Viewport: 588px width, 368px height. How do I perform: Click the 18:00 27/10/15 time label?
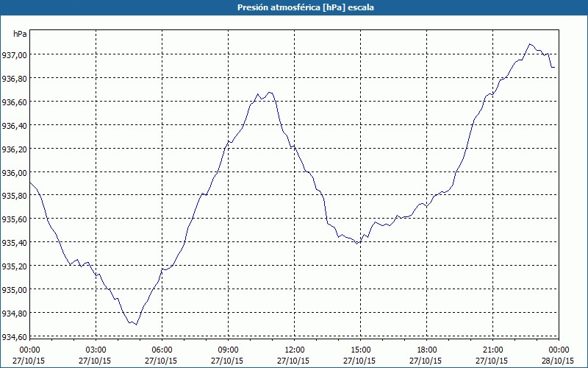[426, 355]
